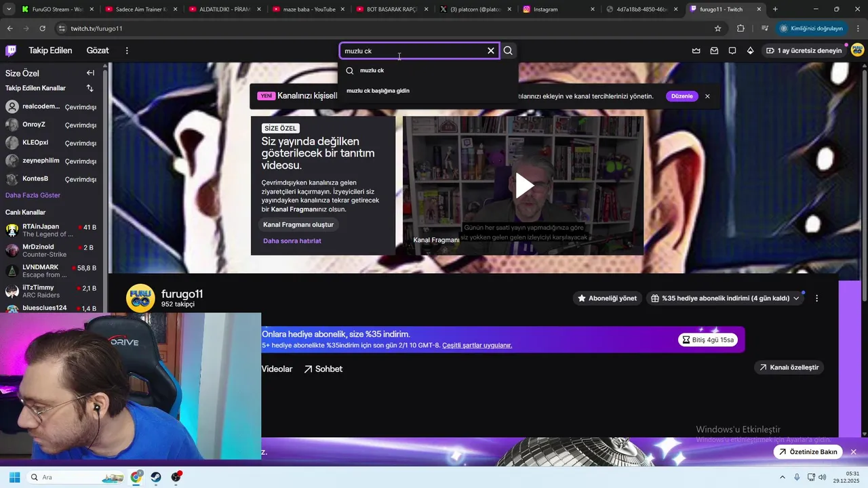Open the browser tab list dropdown

[8, 9]
